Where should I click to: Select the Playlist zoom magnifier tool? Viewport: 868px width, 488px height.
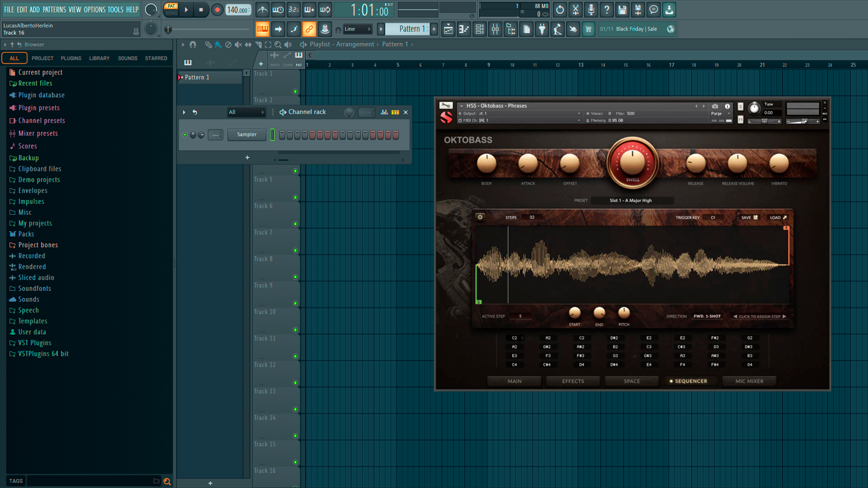[x=278, y=44]
